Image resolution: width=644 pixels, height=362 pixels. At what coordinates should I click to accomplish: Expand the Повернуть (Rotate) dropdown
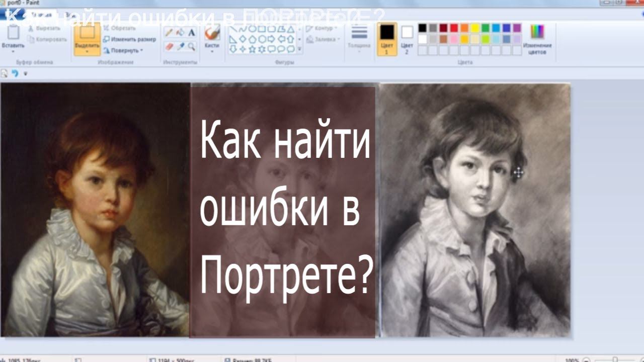pyautogui.click(x=123, y=50)
